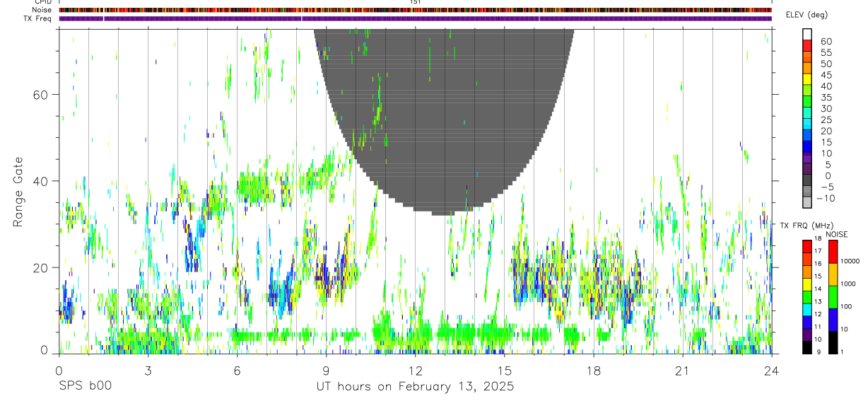The image size is (868, 401).
Task: Click the Range Gate axis tick label '40'
Action: click(x=40, y=181)
